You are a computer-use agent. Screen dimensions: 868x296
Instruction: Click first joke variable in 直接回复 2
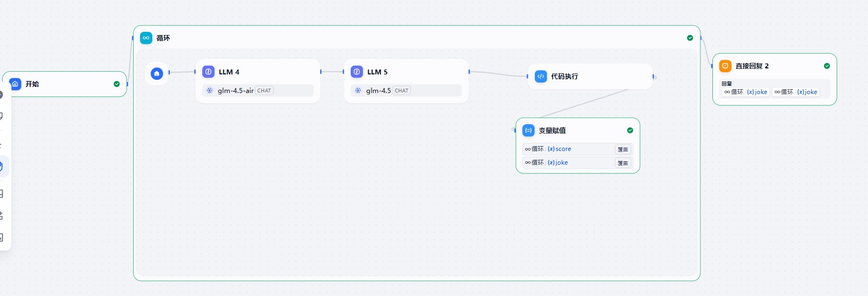point(757,92)
